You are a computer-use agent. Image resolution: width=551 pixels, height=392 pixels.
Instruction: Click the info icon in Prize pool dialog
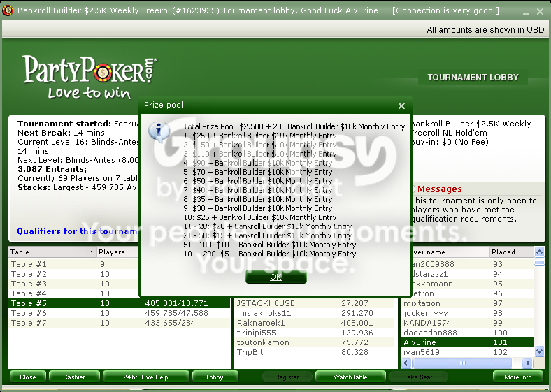[x=159, y=131]
